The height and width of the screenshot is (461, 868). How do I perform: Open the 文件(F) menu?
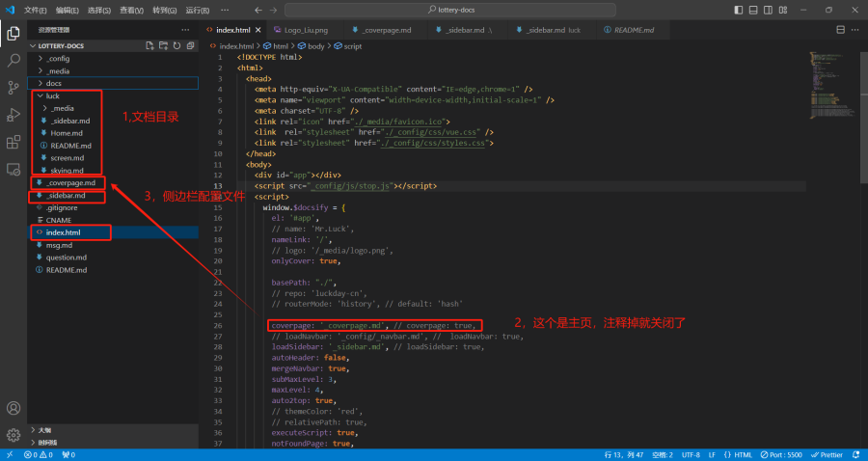(36, 10)
